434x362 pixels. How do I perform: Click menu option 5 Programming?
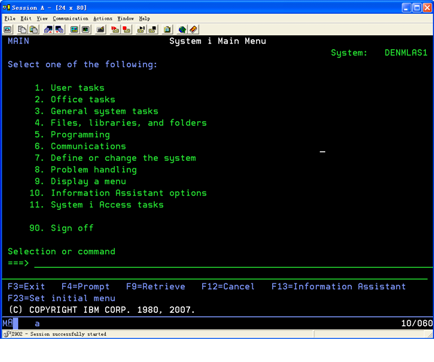click(72, 135)
